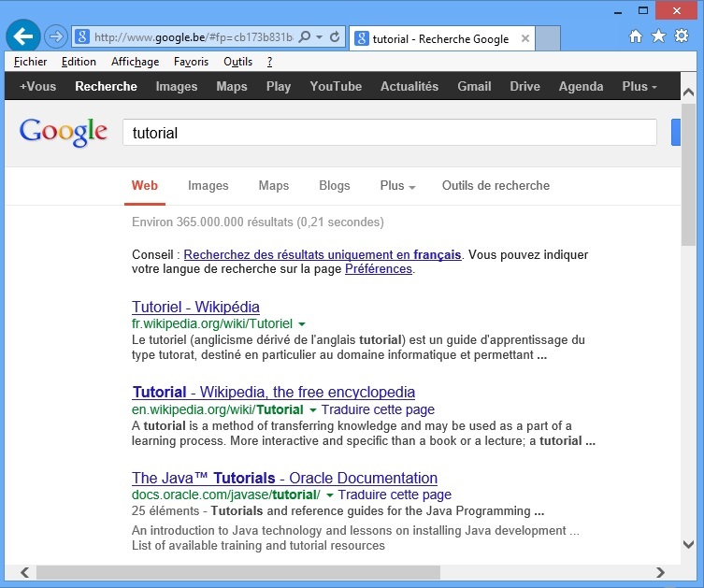Open the ? help menu
Screen dimensions: 704x588
[x=269, y=62]
